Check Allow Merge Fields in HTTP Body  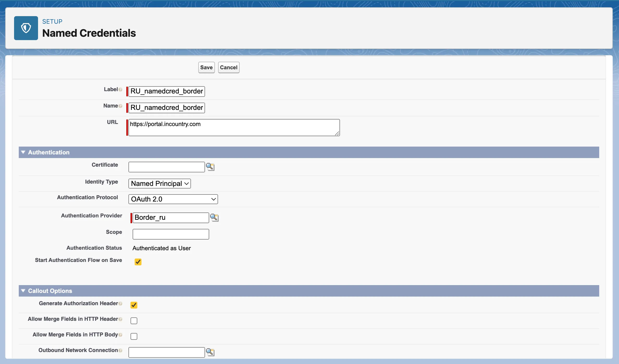pyautogui.click(x=134, y=336)
